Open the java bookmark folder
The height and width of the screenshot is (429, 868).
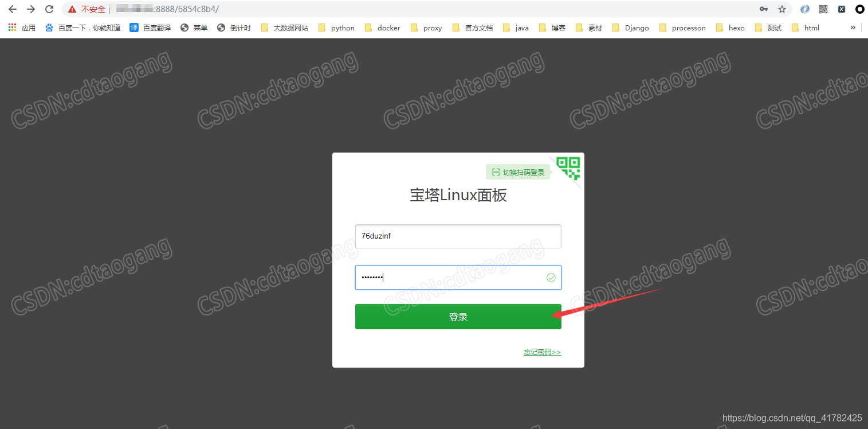click(516, 28)
